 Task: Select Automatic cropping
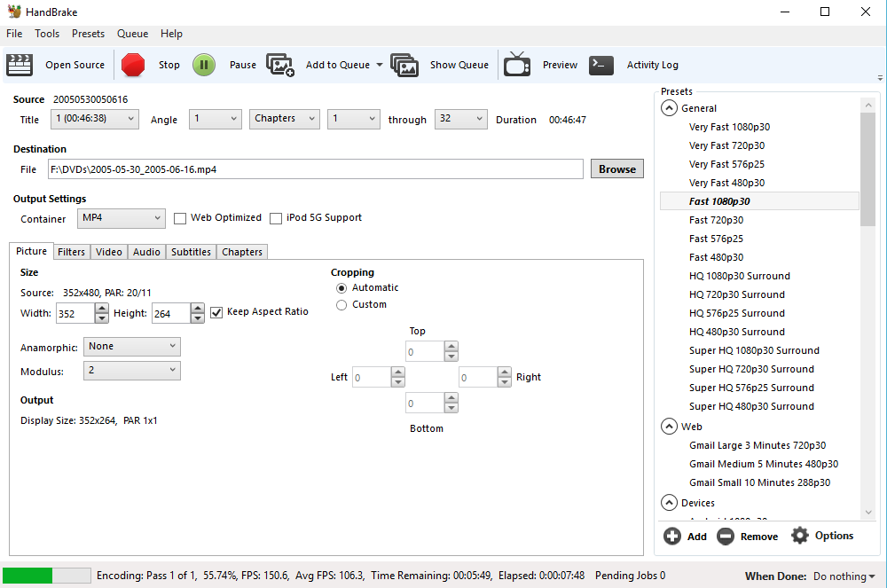point(341,288)
